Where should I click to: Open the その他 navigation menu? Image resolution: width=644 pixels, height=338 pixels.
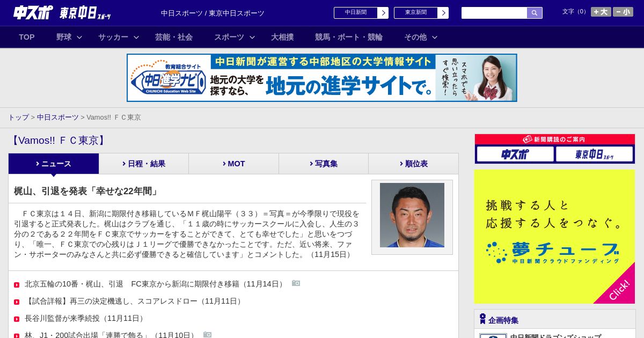415,37
